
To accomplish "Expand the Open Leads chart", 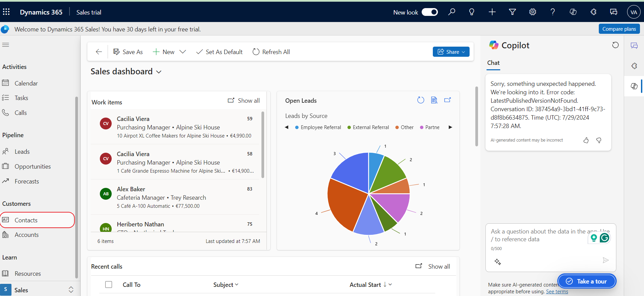I will [448, 100].
